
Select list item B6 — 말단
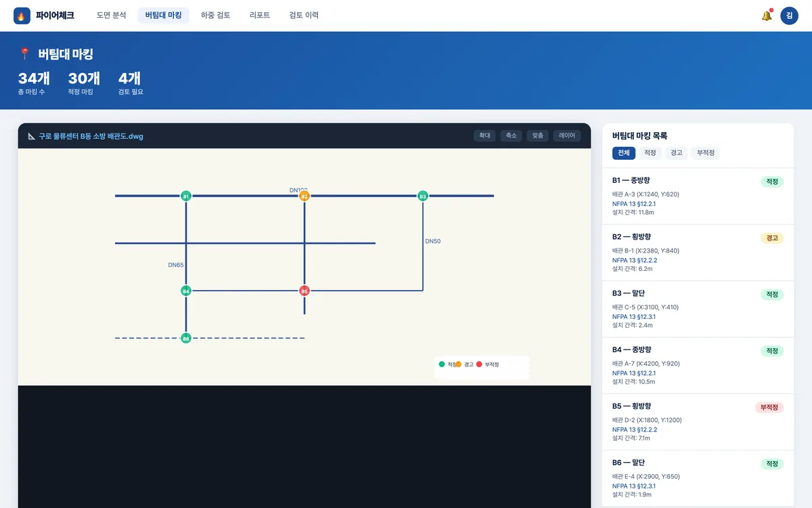698,478
